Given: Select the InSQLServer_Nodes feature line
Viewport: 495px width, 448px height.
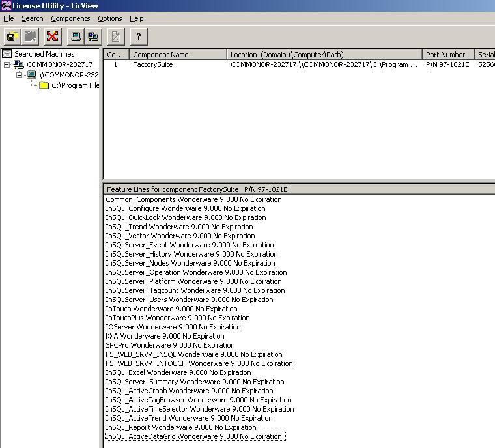Looking at the screenshot, I should click(x=190, y=264).
